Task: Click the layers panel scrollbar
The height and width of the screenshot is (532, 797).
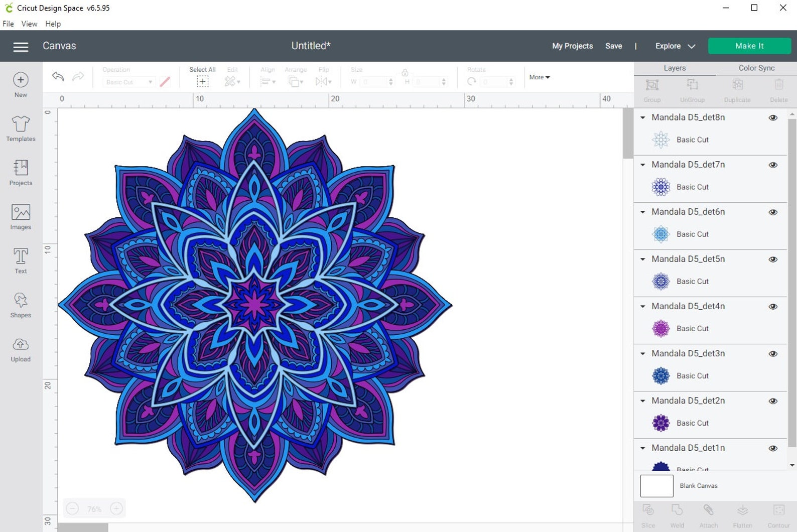Action: [x=792, y=283]
